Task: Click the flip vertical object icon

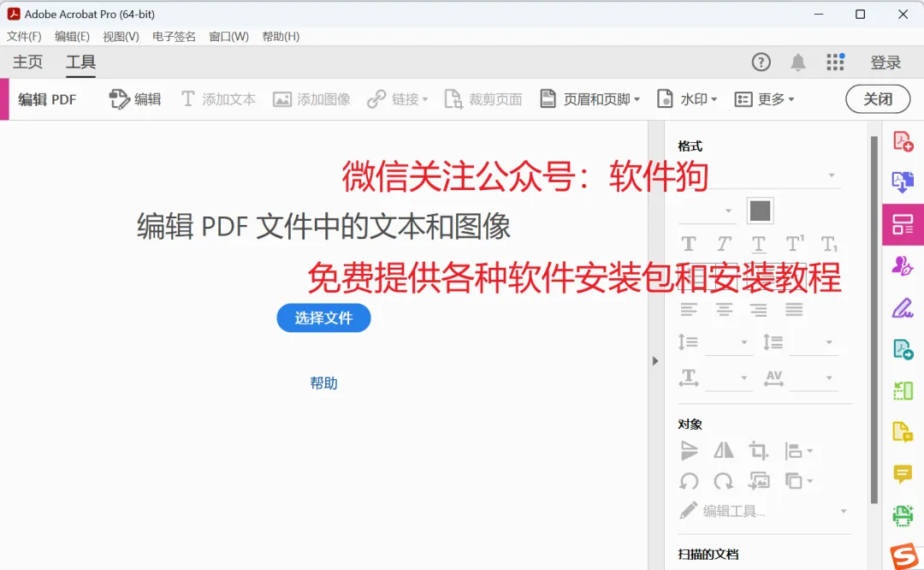Action: pyautogui.click(x=689, y=451)
